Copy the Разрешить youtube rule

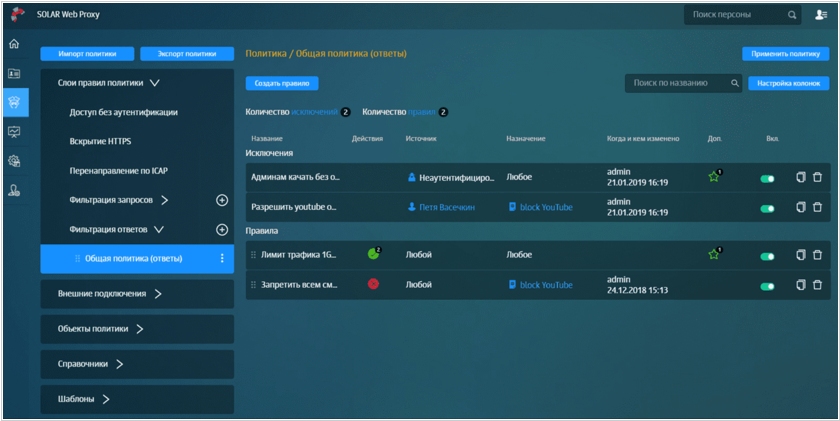point(801,207)
